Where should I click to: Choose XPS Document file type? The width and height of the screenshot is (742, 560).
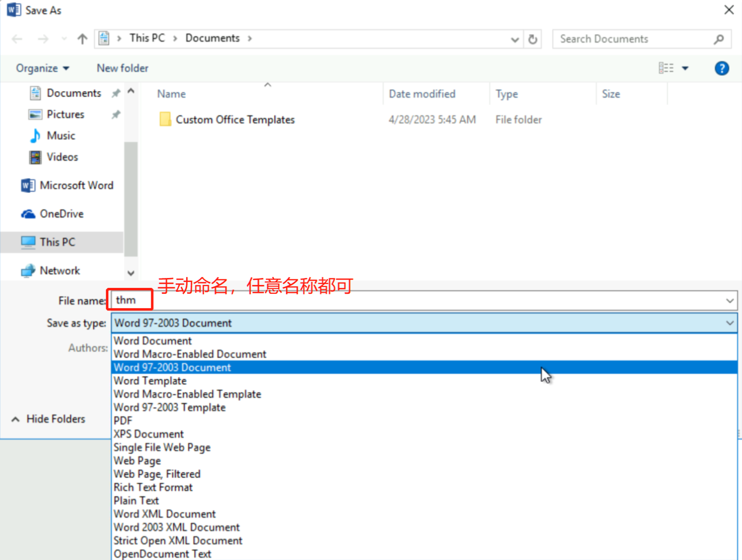click(424, 434)
